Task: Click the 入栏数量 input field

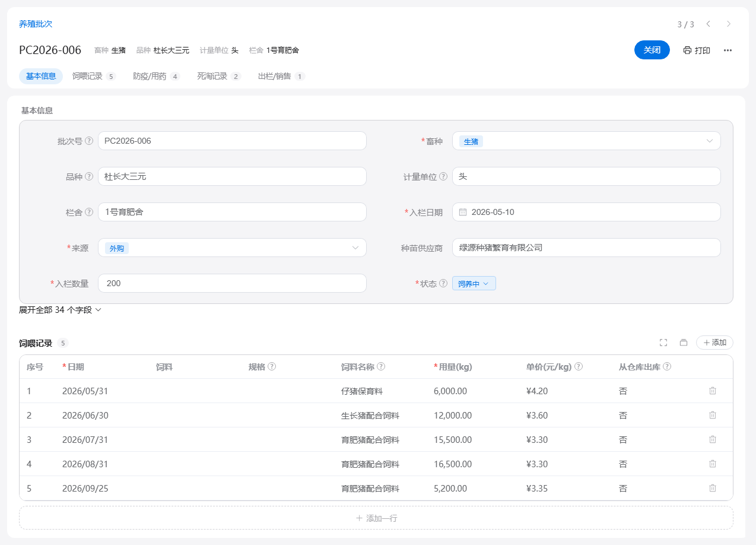Action: [x=232, y=283]
